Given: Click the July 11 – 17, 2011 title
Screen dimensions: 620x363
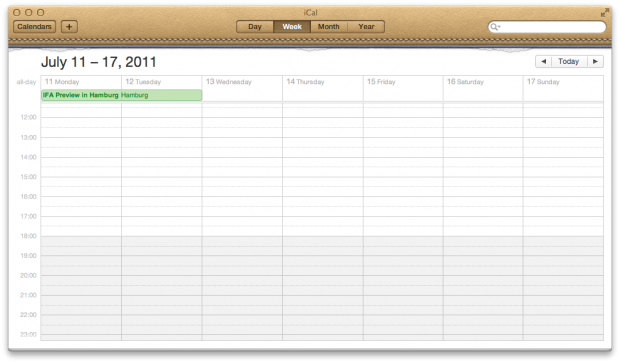Looking at the screenshot, I should point(99,62).
